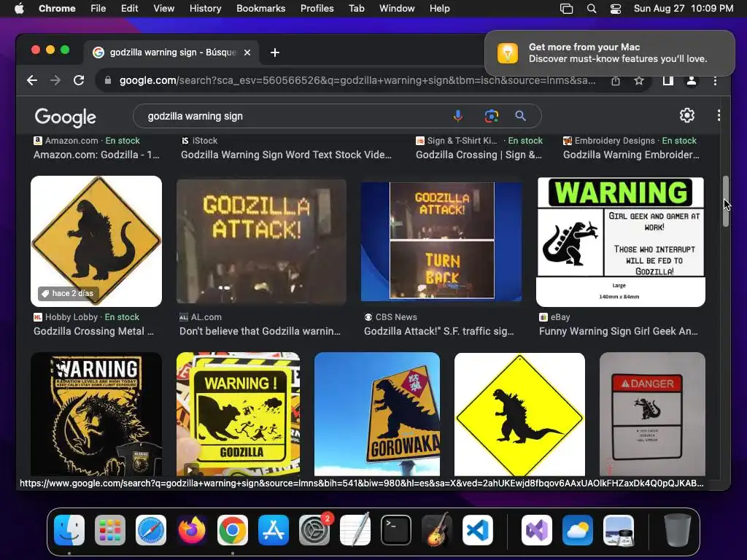Open the Edit menu
The width and height of the screenshot is (747, 560).
(129, 9)
